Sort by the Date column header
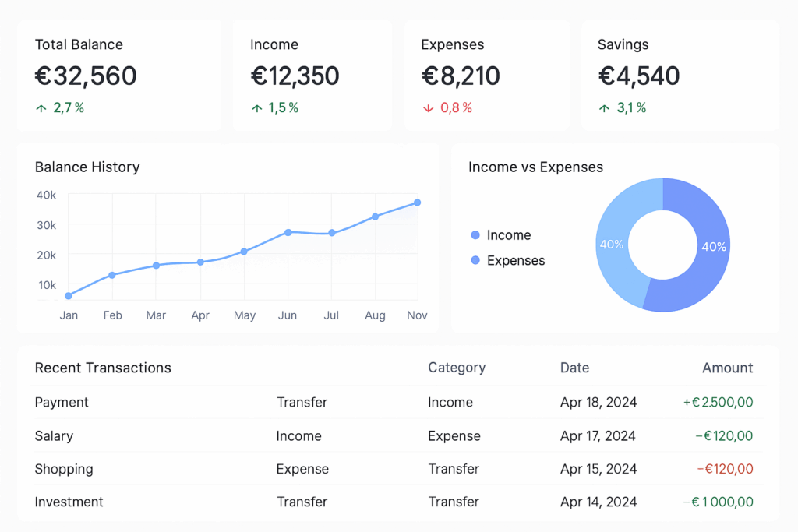Screen dimensions: 798x532 point(574,368)
